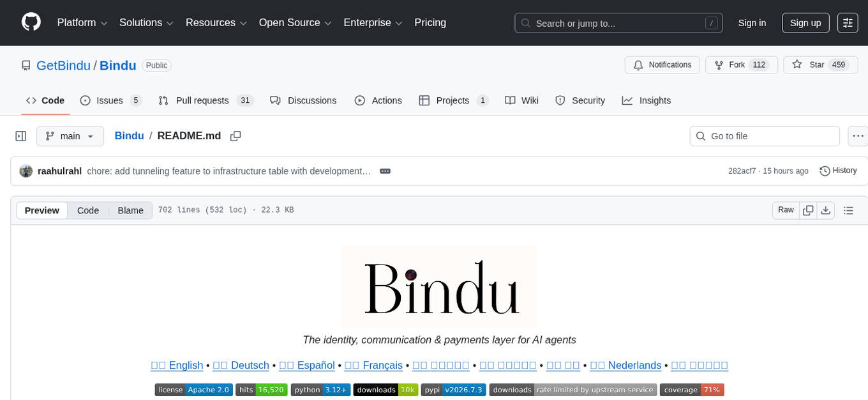Click the GitHub logo
The image size is (868, 400).
click(x=31, y=22)
